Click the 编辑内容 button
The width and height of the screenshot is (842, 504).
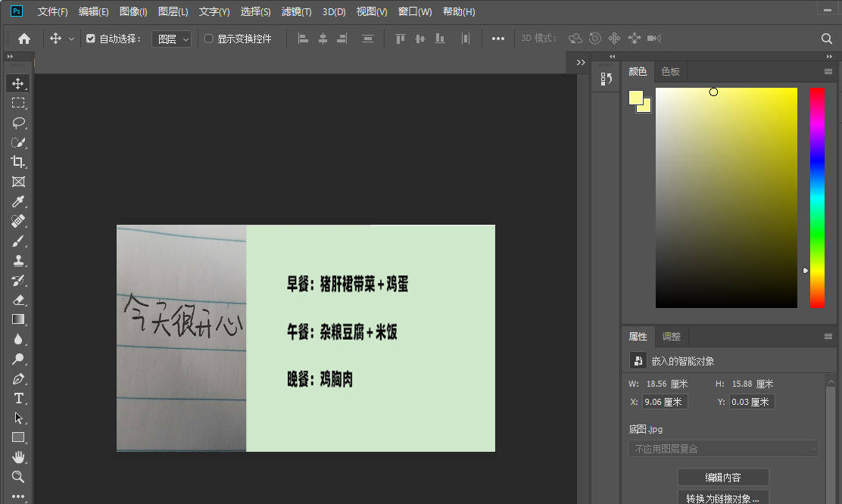(x=722, y=478)
